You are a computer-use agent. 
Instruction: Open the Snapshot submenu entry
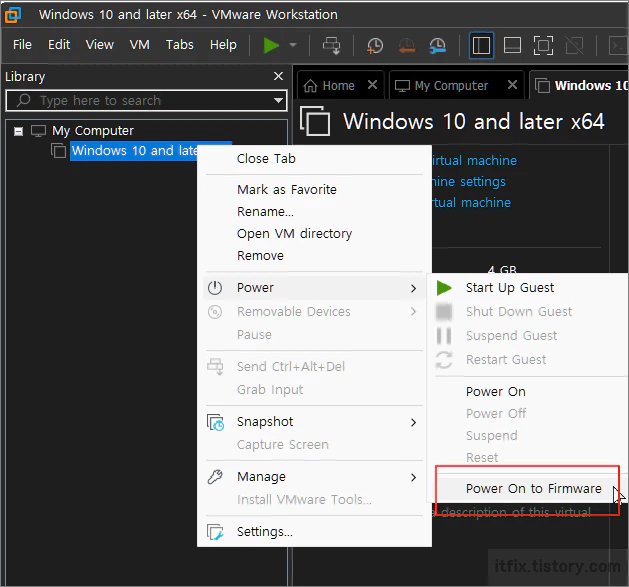314,422
